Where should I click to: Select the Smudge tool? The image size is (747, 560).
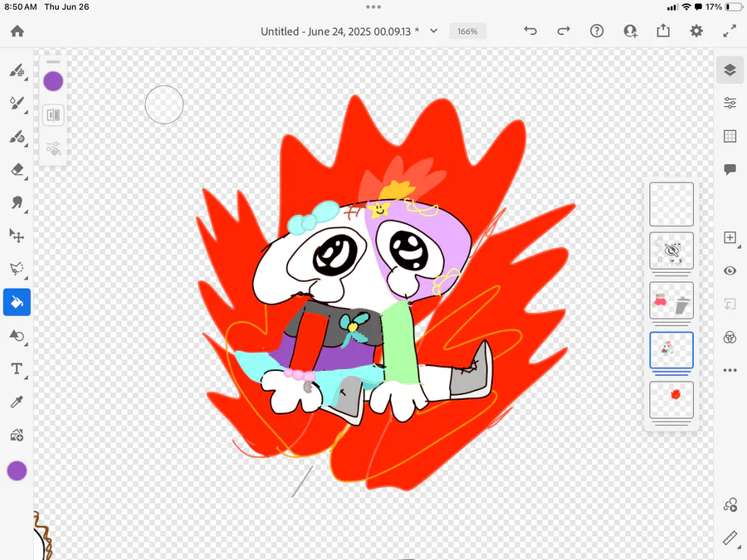17,203
